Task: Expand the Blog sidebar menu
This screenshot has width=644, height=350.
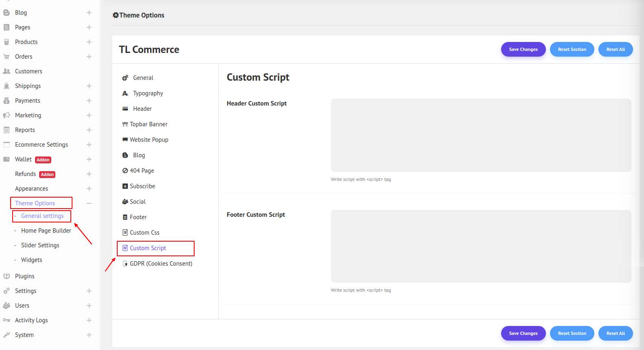Action: (x=89, y=13)
